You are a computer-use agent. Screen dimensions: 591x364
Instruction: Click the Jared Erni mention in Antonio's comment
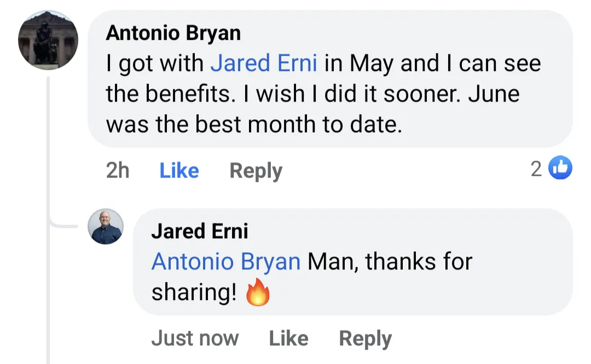pos(264,64)
